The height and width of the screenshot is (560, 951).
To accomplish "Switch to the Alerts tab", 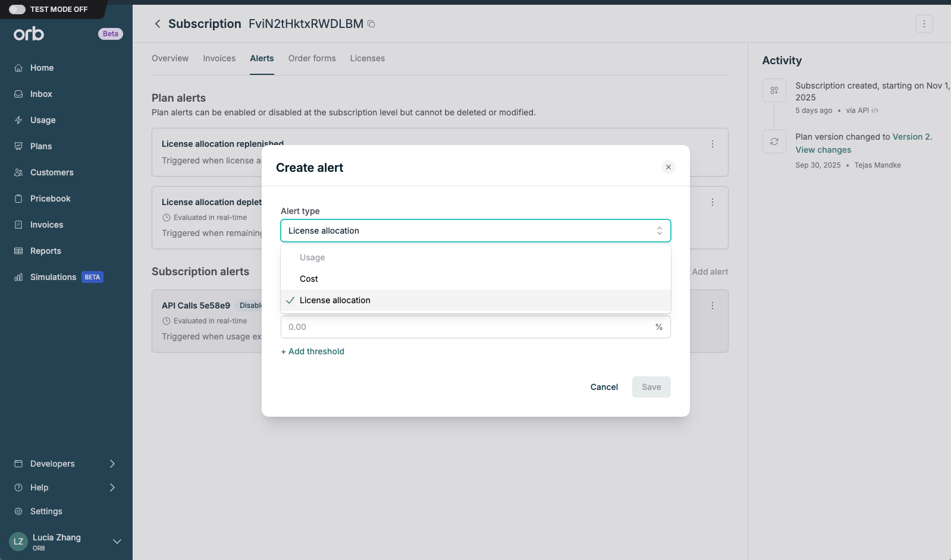I will click(x=262, y=58).
